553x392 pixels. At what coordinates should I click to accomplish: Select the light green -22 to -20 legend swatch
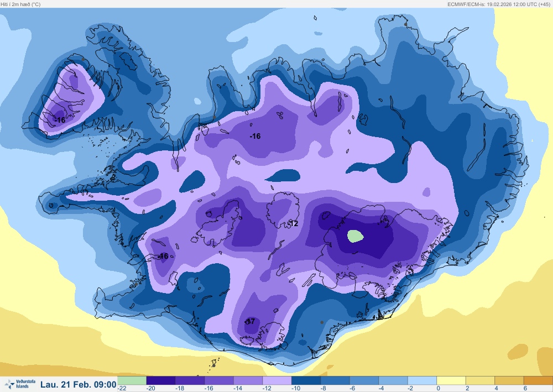(132, 380)
